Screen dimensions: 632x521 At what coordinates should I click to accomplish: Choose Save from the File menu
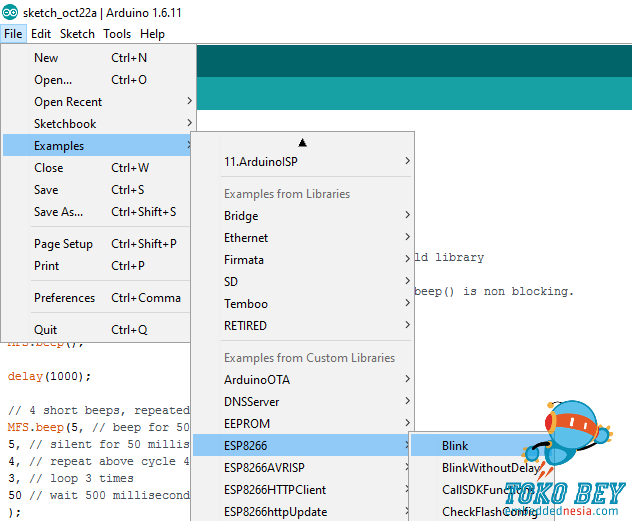(97, 189)
